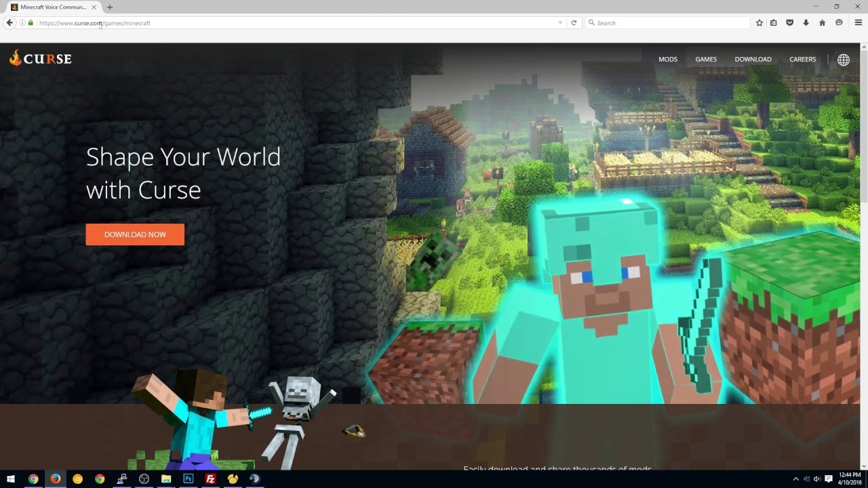Click the network tray icon
Image resolution: width=868 pixels, height=488 pixels.
(x=807, y=479)
